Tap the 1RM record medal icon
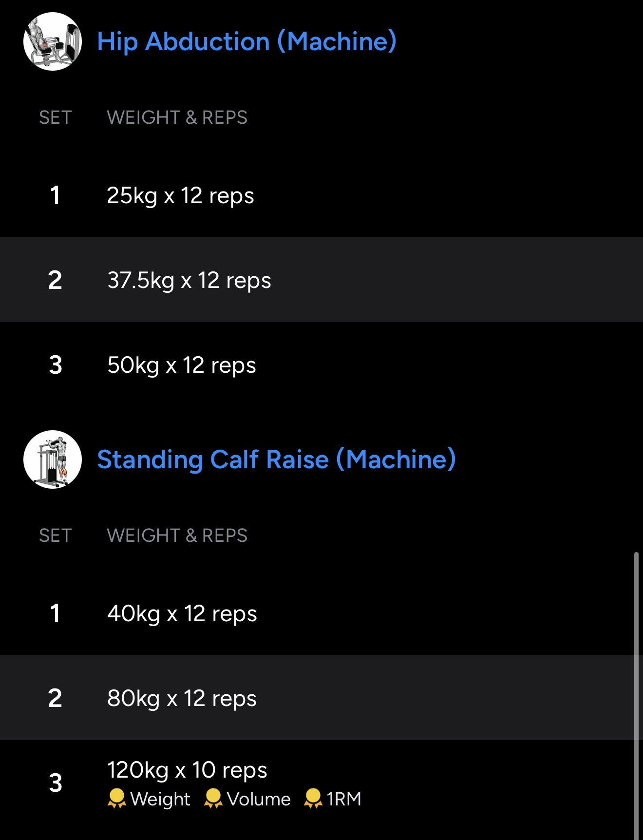This screenshot has height=840, width=643. click(313, 799)
